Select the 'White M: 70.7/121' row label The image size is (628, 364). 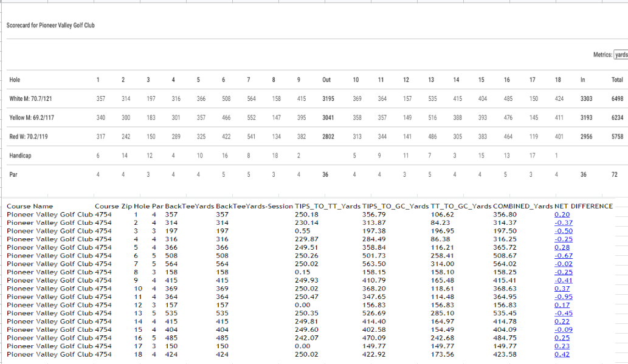pyautogui.click(x=31, y=98)
